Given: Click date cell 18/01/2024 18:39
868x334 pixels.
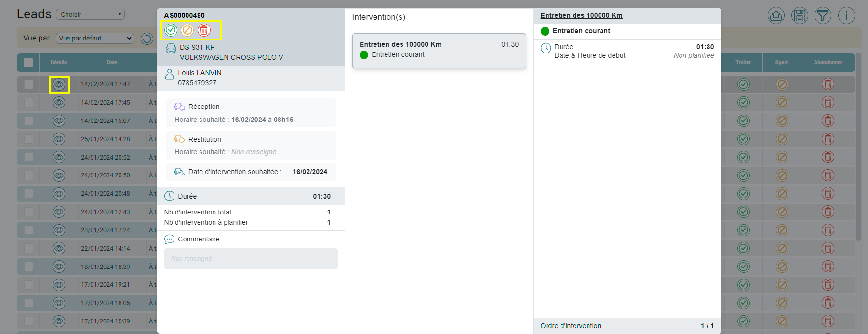Looking at the screenshot, I should point(106,267).
